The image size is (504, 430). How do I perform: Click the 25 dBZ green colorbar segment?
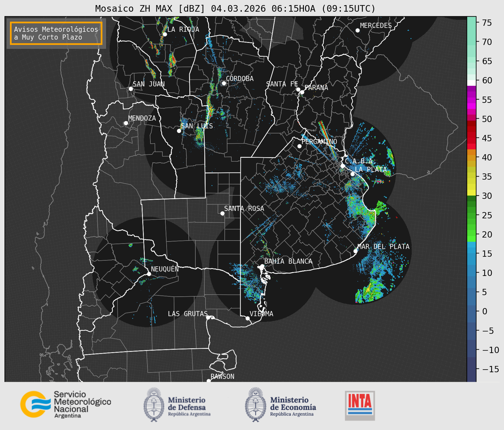point(471,215)
